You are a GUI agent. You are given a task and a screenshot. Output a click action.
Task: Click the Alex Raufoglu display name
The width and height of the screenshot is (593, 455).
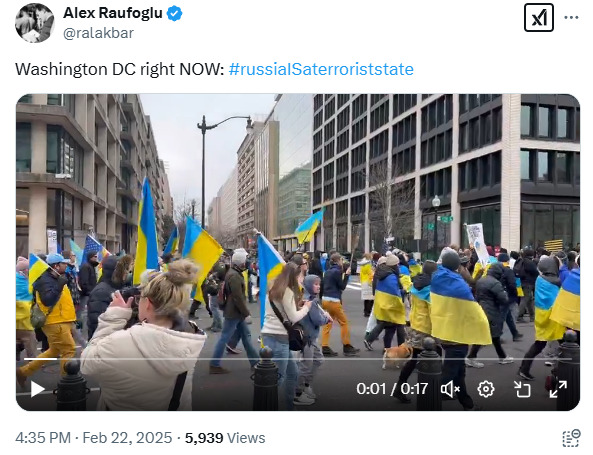pos(113,13)
